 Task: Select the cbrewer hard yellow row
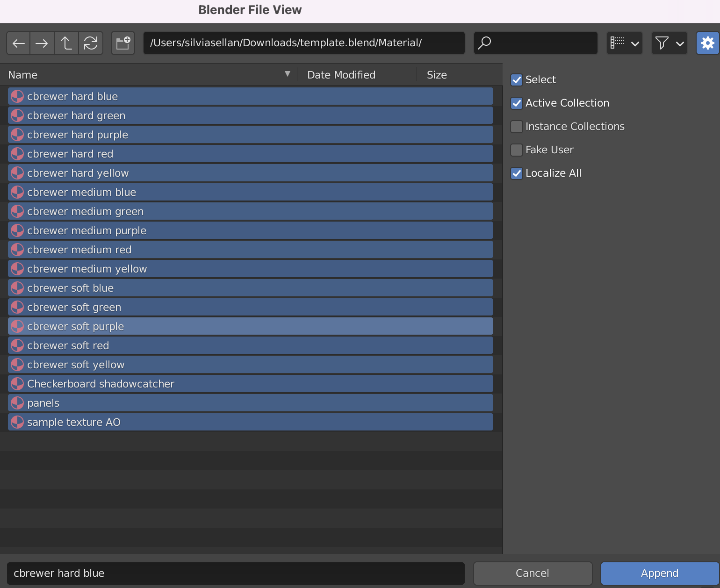[x=251, y=173]
